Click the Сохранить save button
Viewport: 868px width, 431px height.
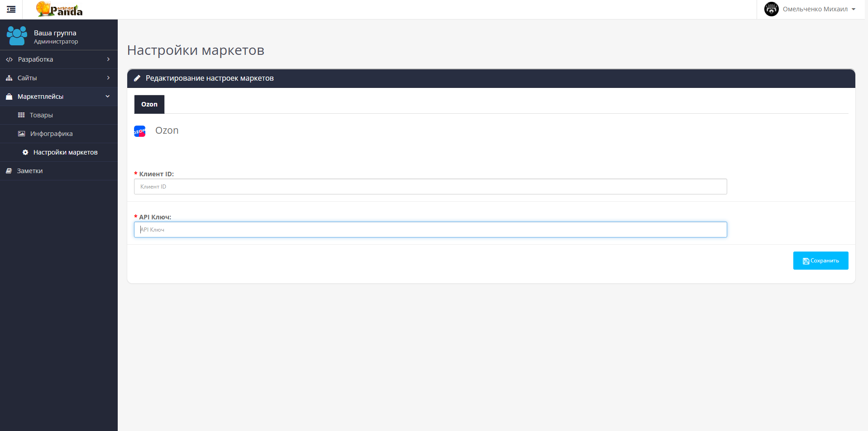click(820, 261)
